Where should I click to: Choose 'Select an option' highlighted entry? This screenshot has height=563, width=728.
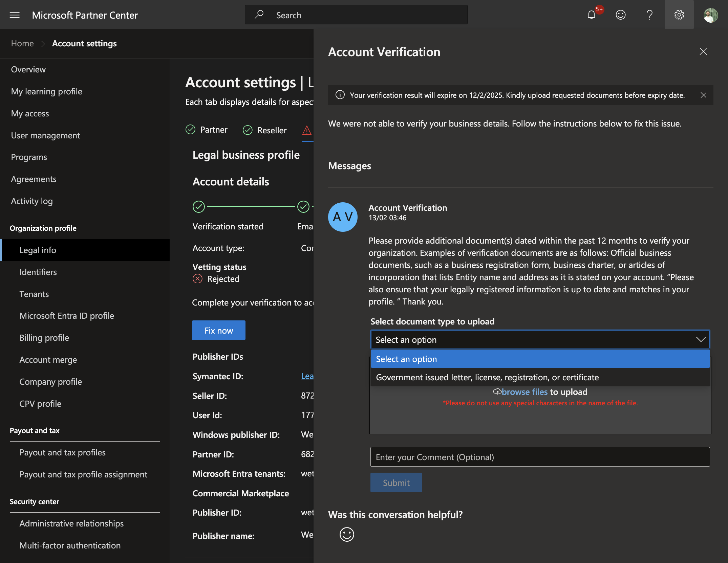click(540, 359)
